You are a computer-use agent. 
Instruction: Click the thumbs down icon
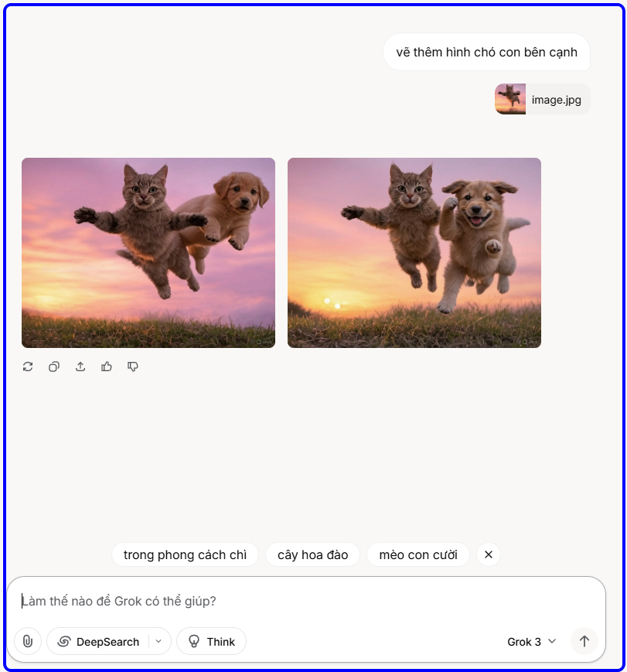(133, 367)
